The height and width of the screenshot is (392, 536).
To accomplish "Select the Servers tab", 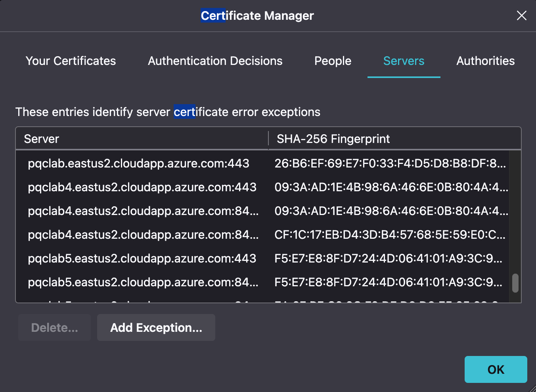I will point(404,61).
